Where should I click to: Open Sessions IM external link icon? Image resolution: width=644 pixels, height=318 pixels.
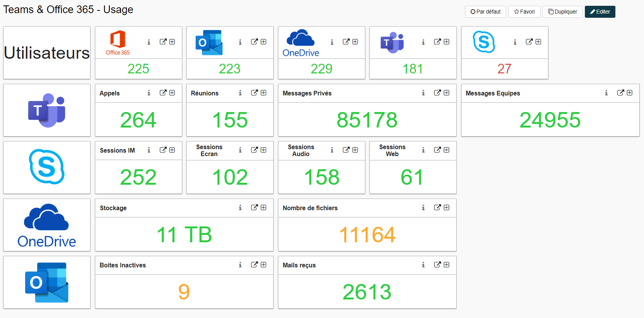(163, 150)
